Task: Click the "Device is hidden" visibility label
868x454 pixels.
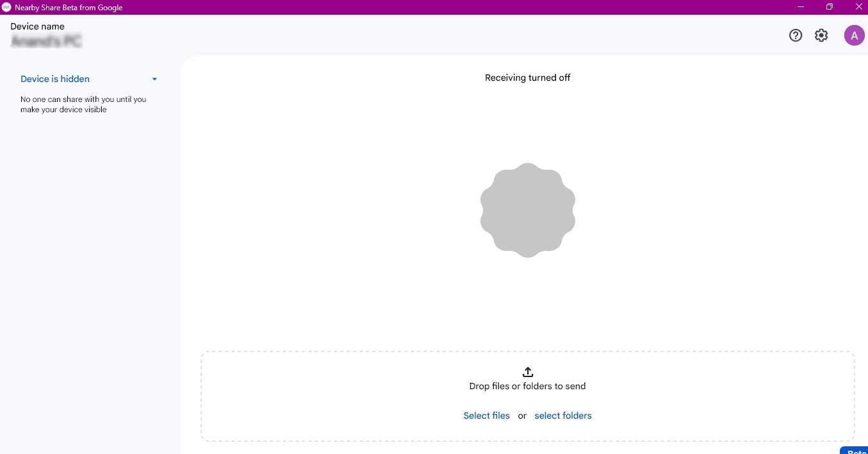Action: [55, 79]
